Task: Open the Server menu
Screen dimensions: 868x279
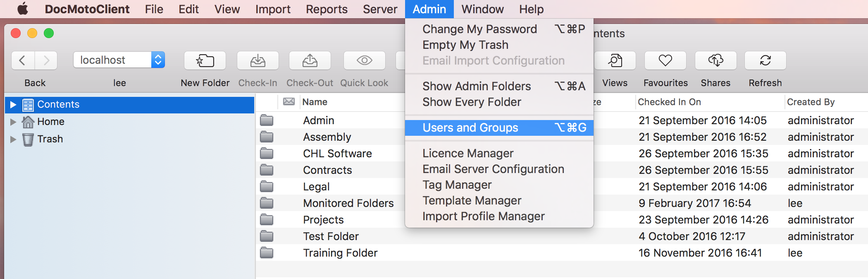Action: click(380, 9)
